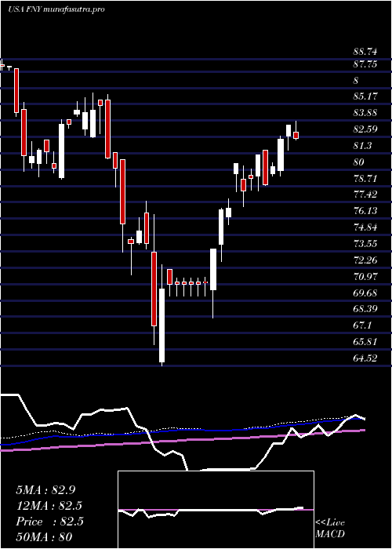Select the 81.3 price axis label
Viewport: 392px width, 549px height.
pos(363,146)
